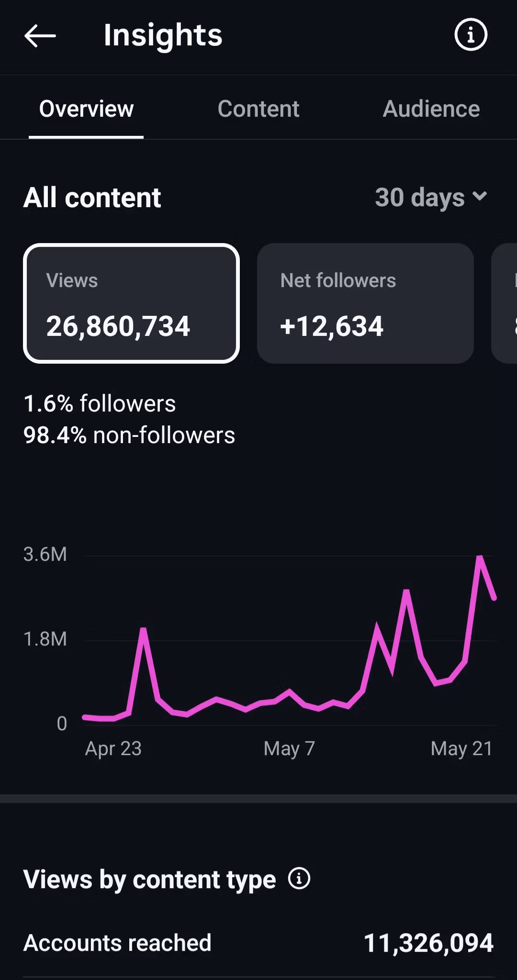This screenshot has width=517, height=980.
Task: Select the Net followers metric card
Action: click(365, 303)
